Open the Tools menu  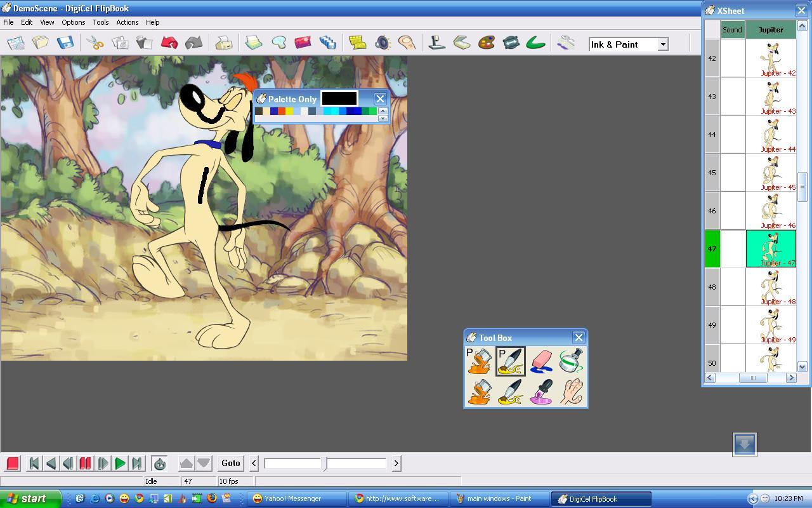101,22
